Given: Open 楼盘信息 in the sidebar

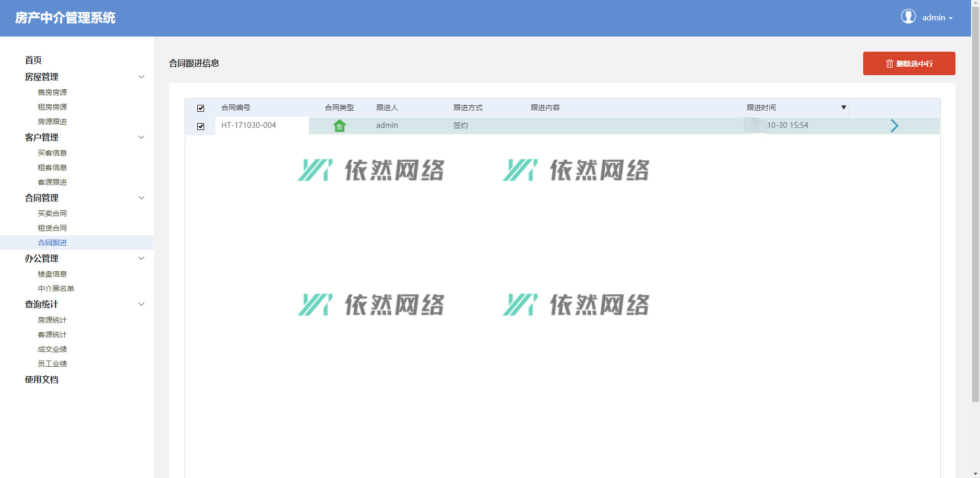Looking at the screenshot, I should click(x=52, y=274).
